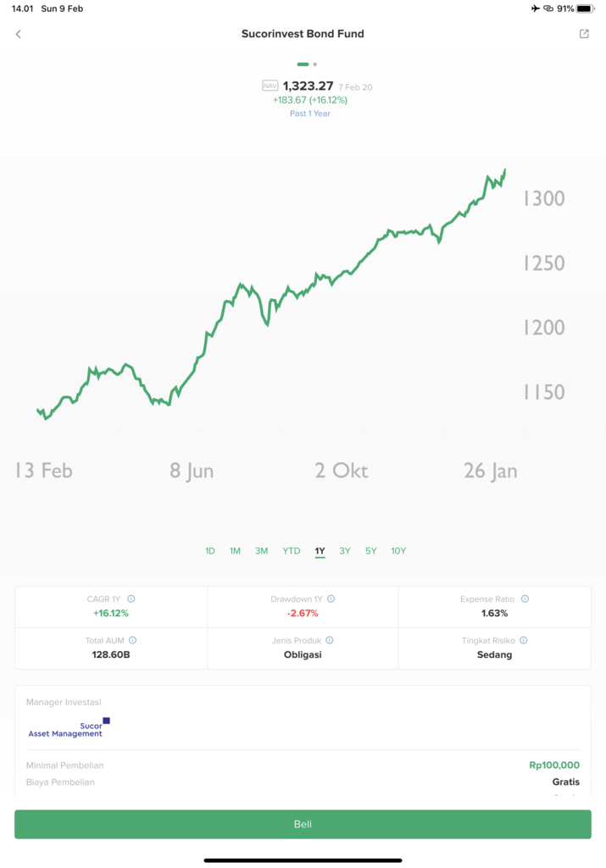
Task: Tap the second page indicator dot
Action: [x=315, y=64]
